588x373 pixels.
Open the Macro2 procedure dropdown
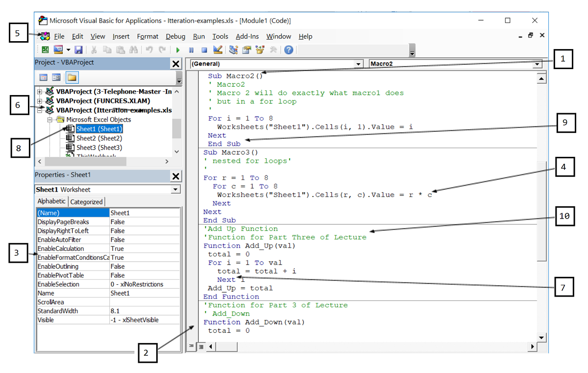538,64
